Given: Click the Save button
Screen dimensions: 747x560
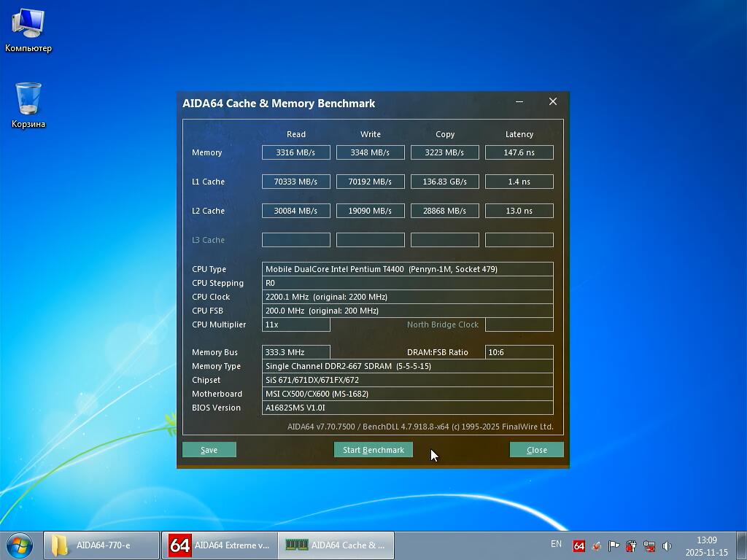Looking at the screenshot, I should click(209, 449).
